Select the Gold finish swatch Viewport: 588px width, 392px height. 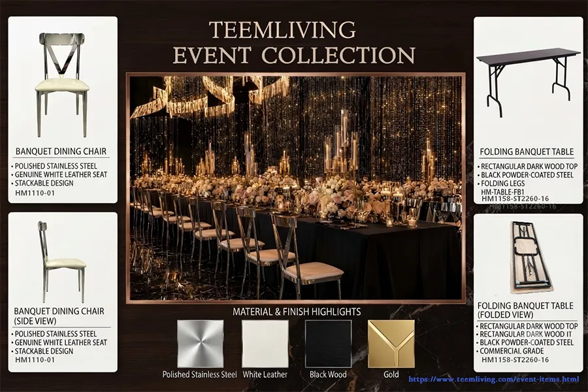point(391,344)
